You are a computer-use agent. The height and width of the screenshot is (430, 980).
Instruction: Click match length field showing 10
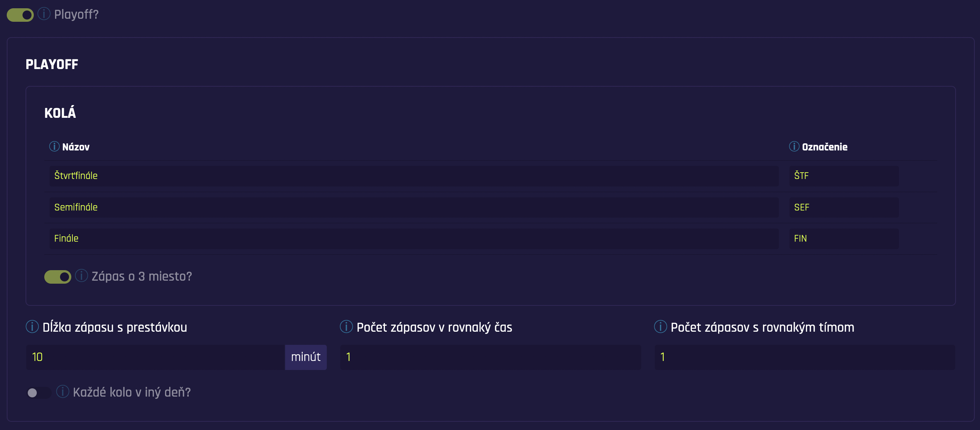(155, 357)
